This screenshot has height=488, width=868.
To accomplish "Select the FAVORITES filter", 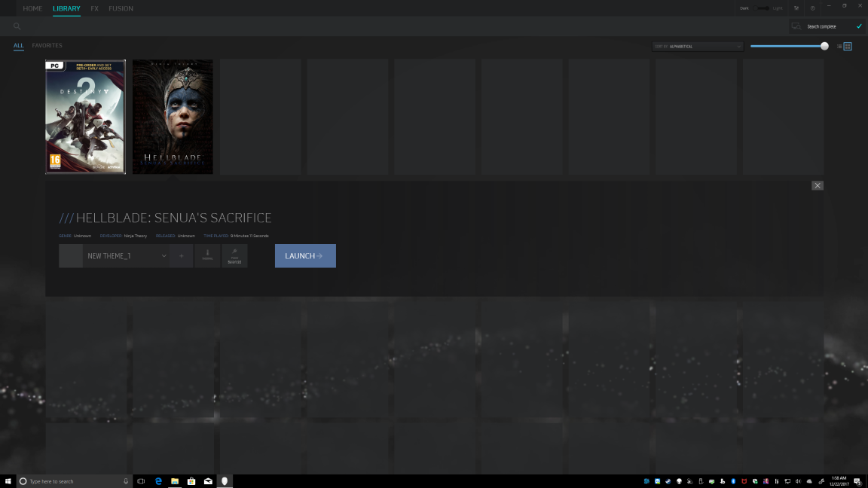I will point(46,45).
